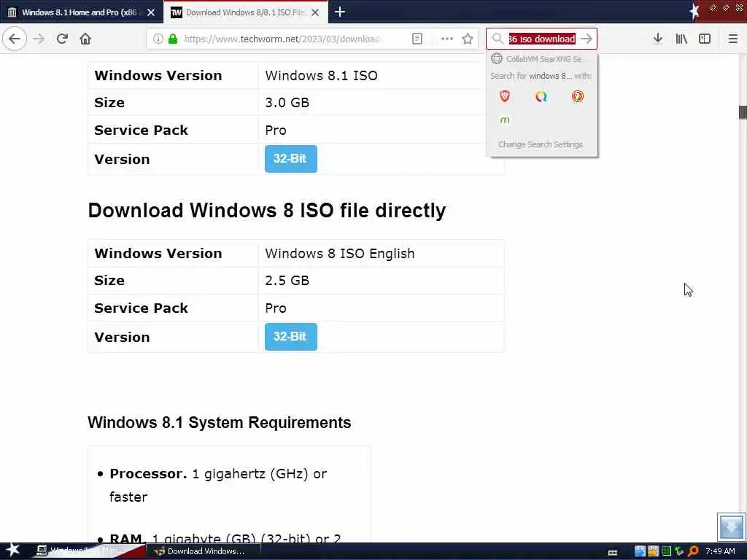Viewport: 747px width, 560px height.
Task: Click the 32-Bit button for Windows 8 ISO English
Action: (x=290, y=337)
